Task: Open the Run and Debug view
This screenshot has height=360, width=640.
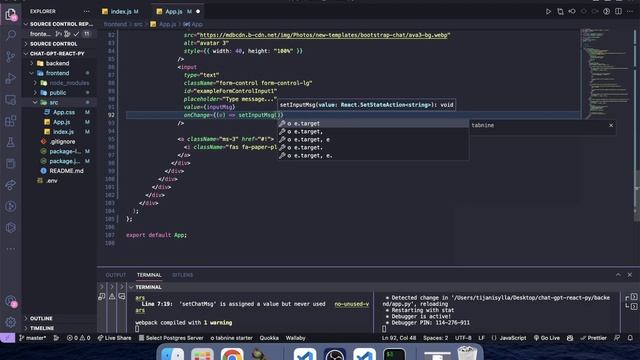Action: coord(11,78)
